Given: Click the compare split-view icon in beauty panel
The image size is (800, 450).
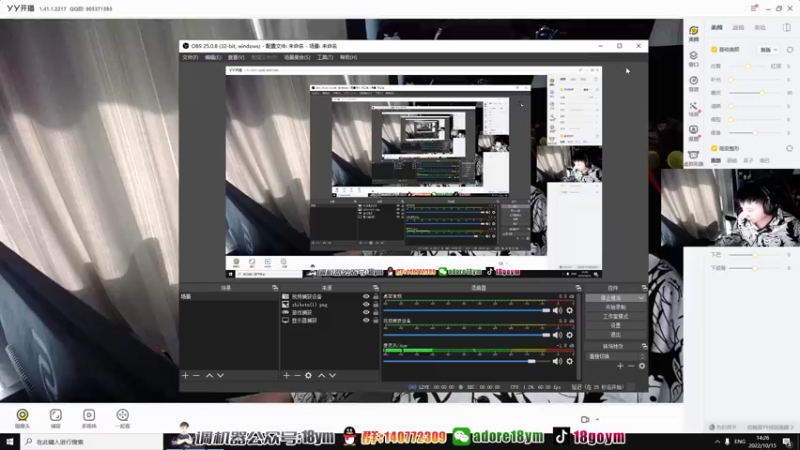Looking at the screenshot, I should coord(787,27).
